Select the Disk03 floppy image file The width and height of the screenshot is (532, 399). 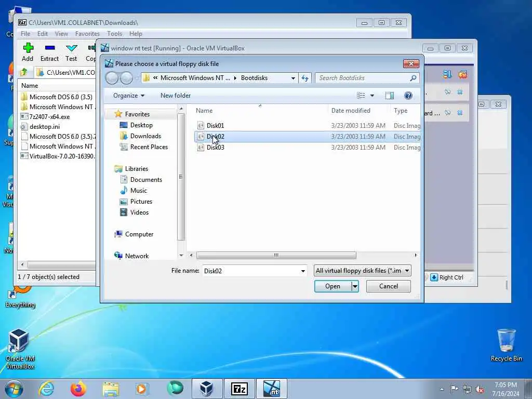click(x=216, y=147)
